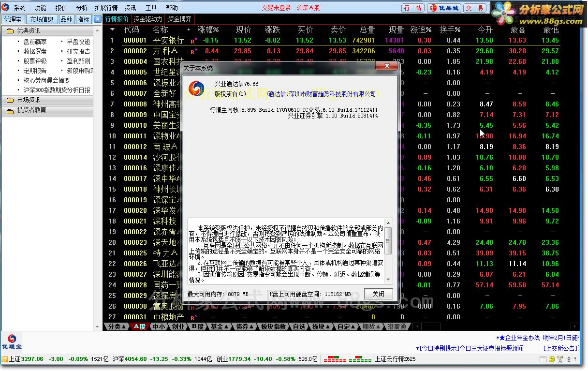Open the 功能 menu

pos(41,8)
